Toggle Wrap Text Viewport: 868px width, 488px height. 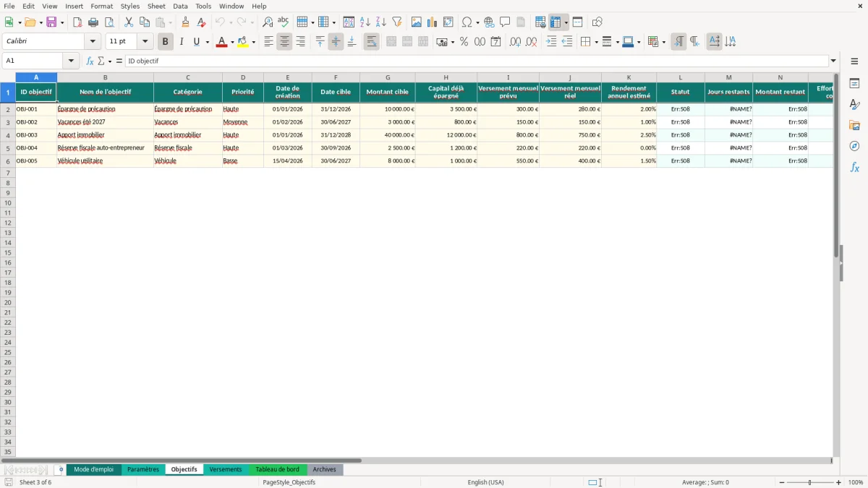coord(371,42)
